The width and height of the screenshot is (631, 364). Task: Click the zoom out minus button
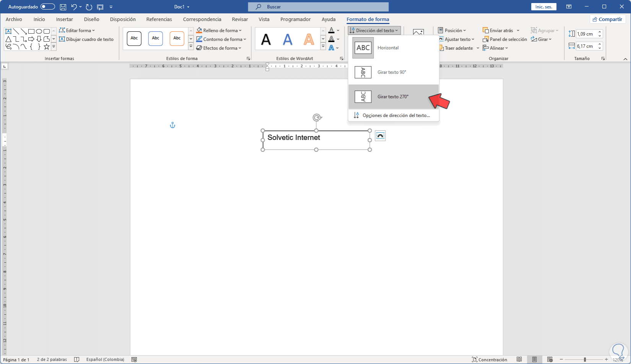(561, 359)
